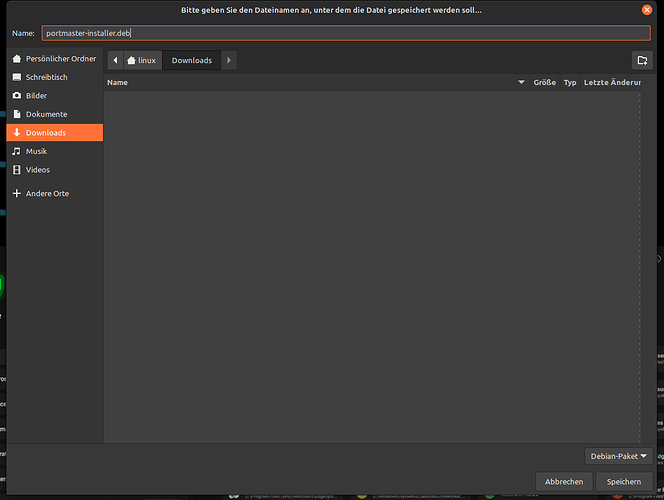Select the highlighted Downloads sidebar entry

click(54, 133)
